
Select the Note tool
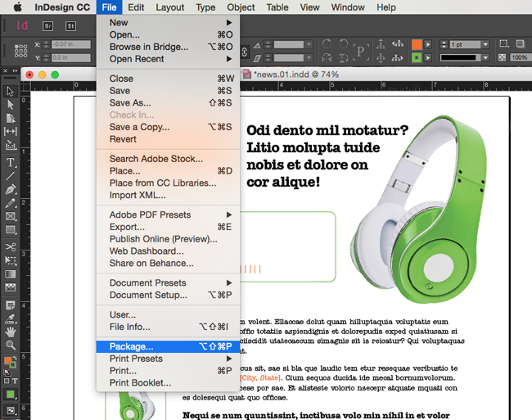click(10, 305)
